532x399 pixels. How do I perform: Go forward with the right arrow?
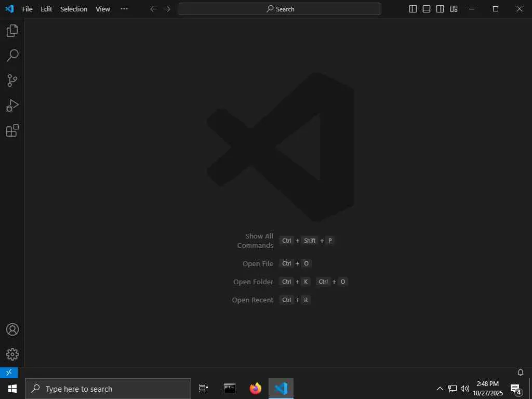pyautogui.click(x=167, y=9)
